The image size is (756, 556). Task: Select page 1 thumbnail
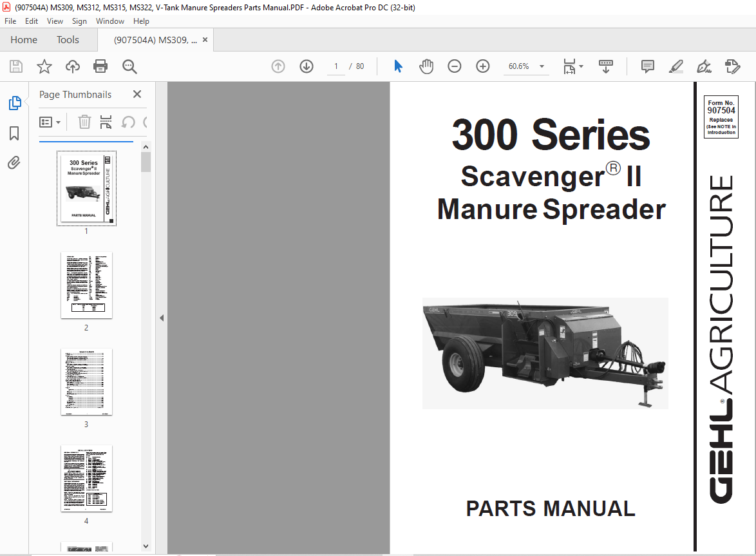click(86, 188)
